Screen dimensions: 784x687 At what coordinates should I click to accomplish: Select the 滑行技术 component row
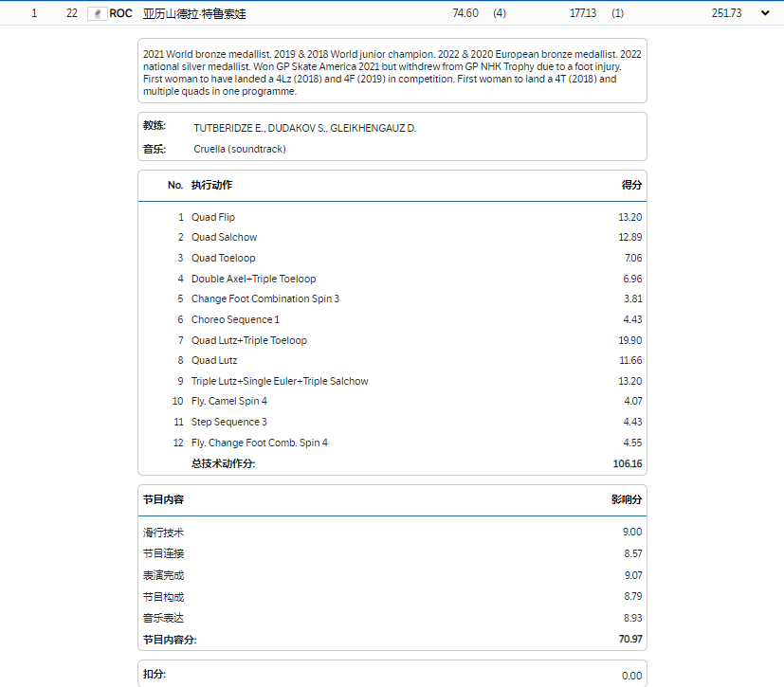coord(392,533)
